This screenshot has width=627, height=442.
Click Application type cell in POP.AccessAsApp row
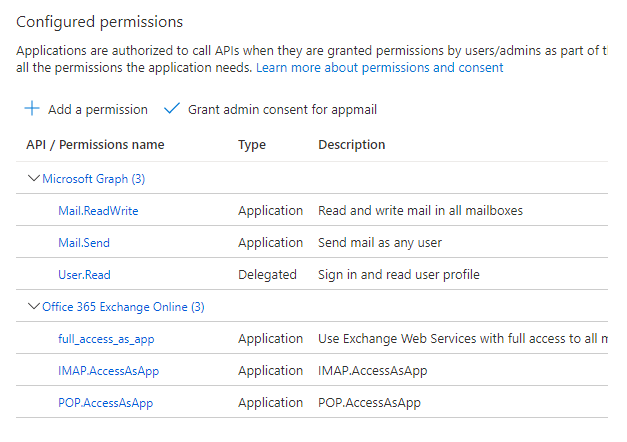pos(271,403)
